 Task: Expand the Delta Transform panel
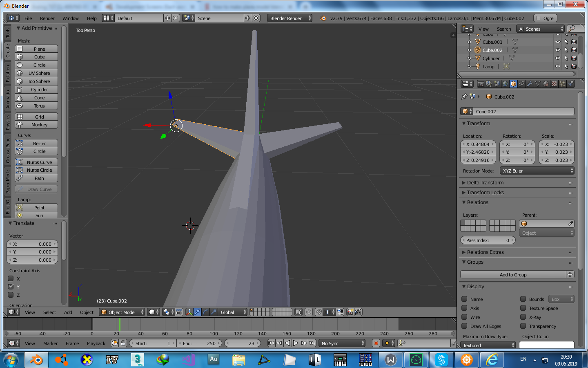click(x=485, y=183)
